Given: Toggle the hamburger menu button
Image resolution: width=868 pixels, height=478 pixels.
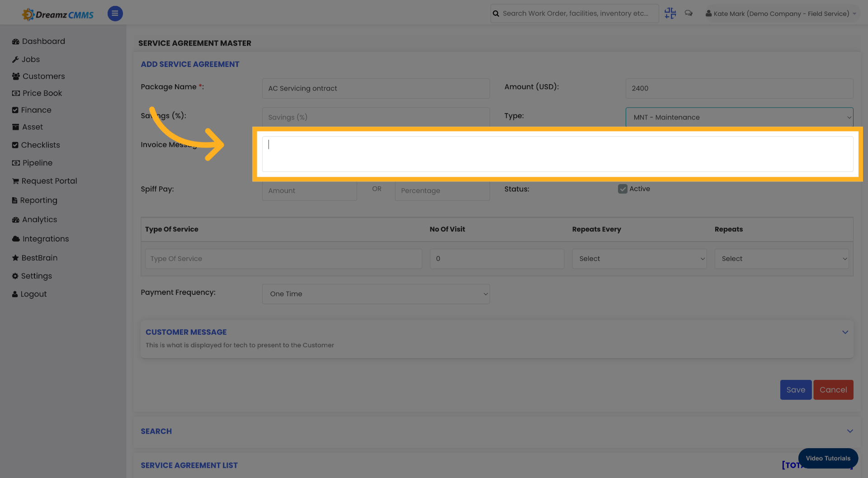Looking at the screenshot, I should click(115, 14).
